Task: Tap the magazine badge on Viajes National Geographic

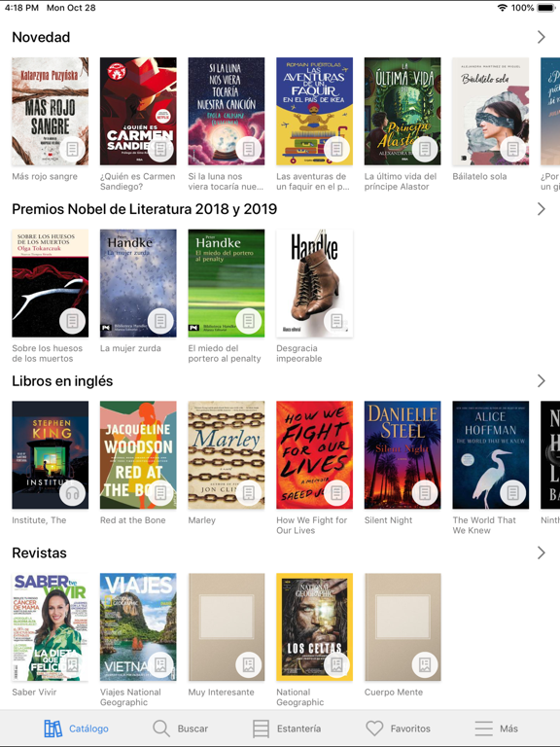Action: (160, 665)
